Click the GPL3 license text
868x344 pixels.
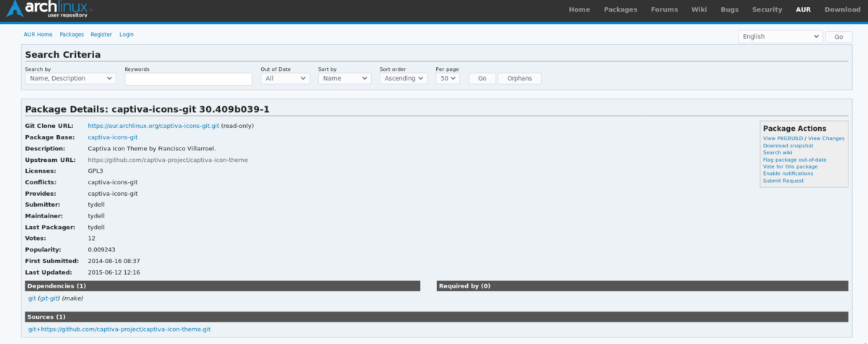coord(96,171)
